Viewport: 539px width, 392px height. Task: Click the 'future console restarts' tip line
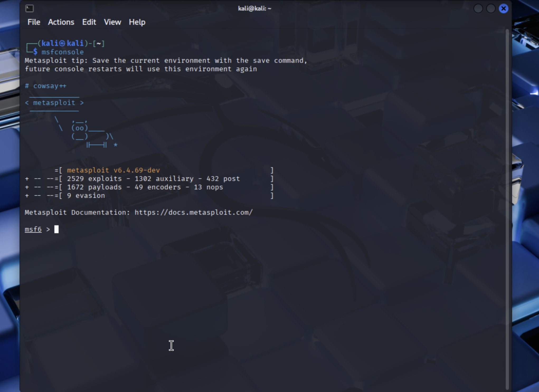141,69
